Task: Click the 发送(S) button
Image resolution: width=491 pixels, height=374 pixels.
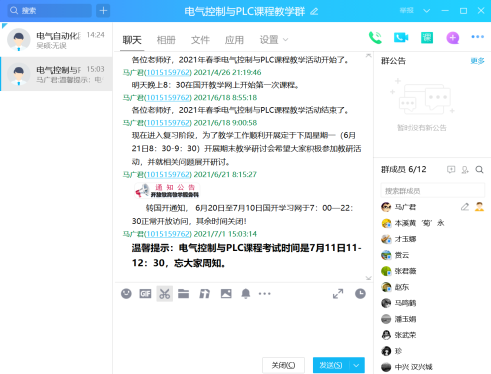Action: (x=331, y=365)
